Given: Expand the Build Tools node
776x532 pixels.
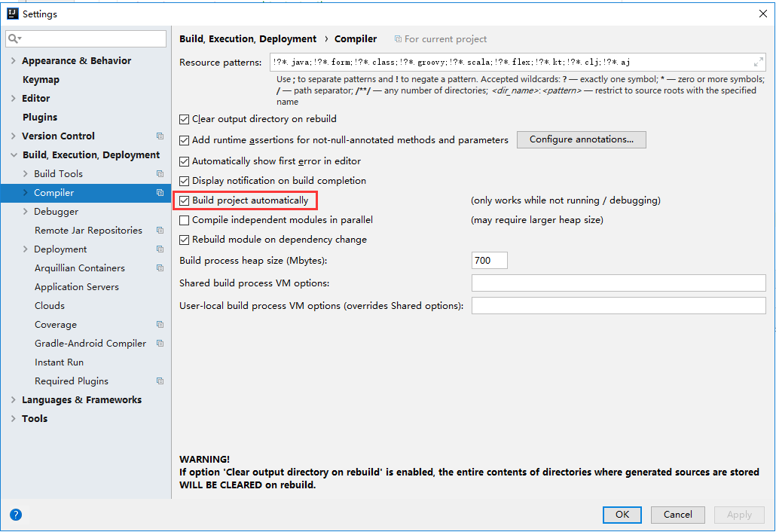Looking at the screenshot, I should [x=26, y=174].
